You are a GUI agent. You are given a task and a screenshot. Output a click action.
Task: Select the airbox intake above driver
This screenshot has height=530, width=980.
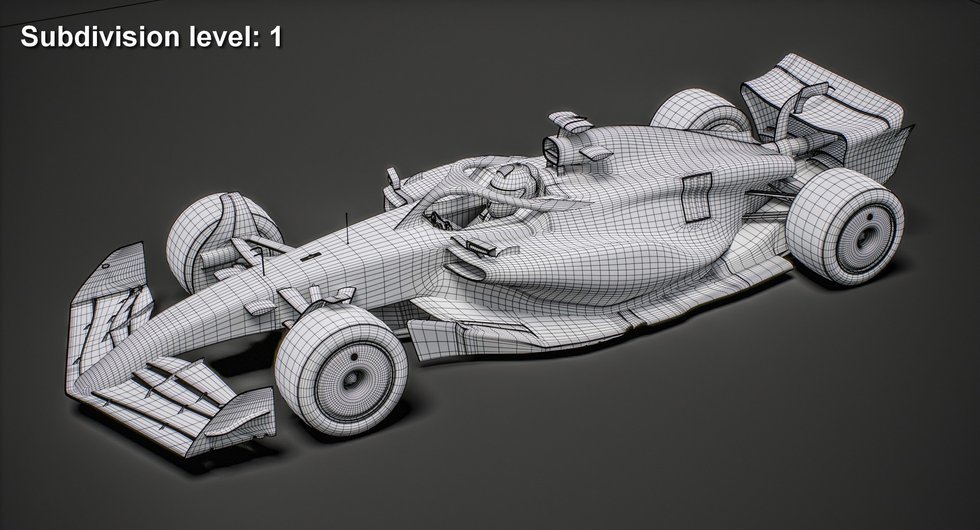[x=552, y=150]
